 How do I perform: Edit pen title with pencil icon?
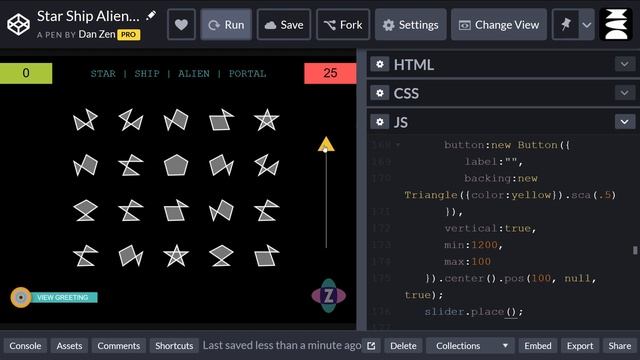point(151,16)
